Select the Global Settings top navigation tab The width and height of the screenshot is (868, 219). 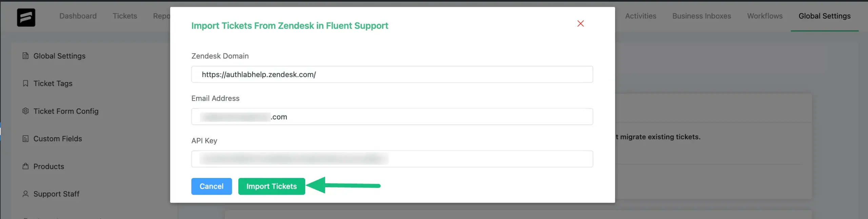coord(824,16)
